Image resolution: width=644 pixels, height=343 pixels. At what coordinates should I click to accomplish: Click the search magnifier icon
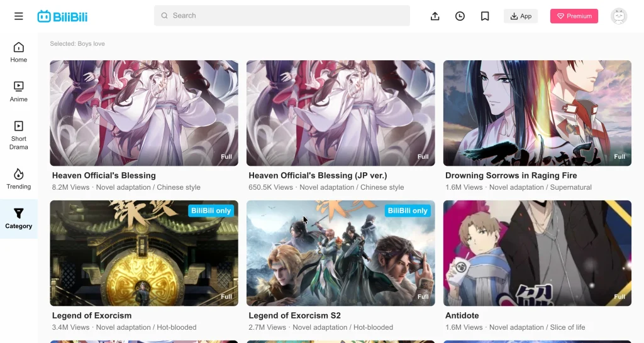[x=164, y=16]
